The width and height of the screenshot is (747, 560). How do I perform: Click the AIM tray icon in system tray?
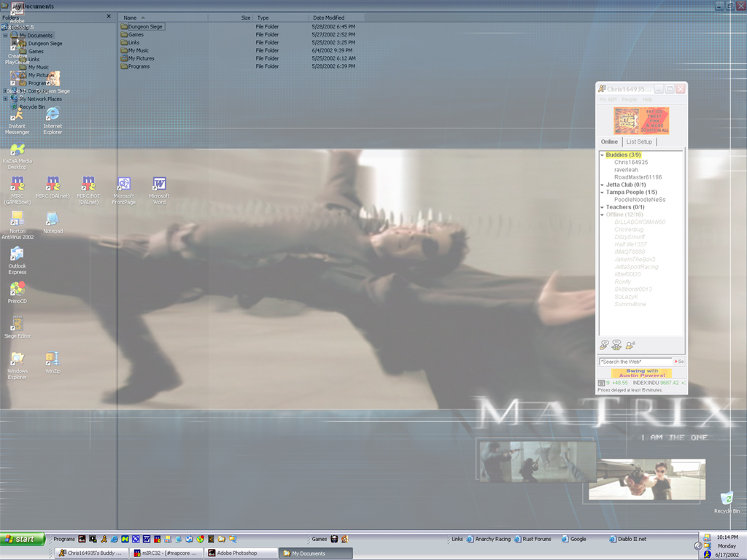pos(707,554)
